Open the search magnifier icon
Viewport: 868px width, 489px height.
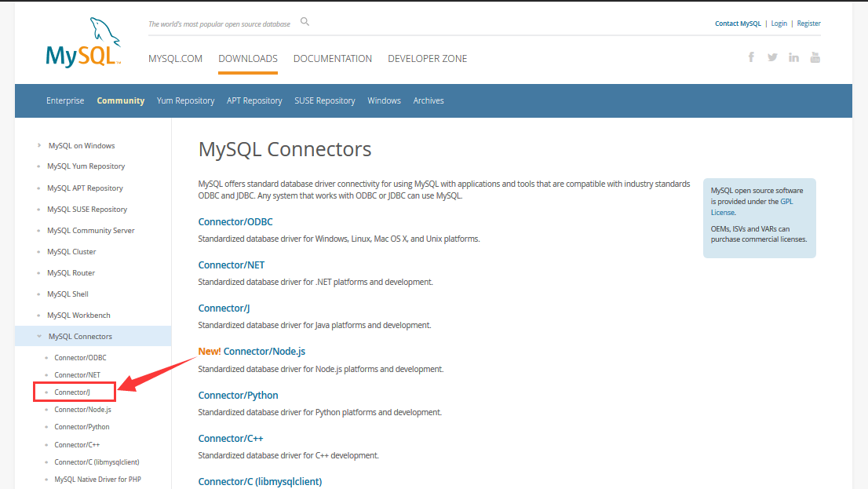click(x=305, y=22)
